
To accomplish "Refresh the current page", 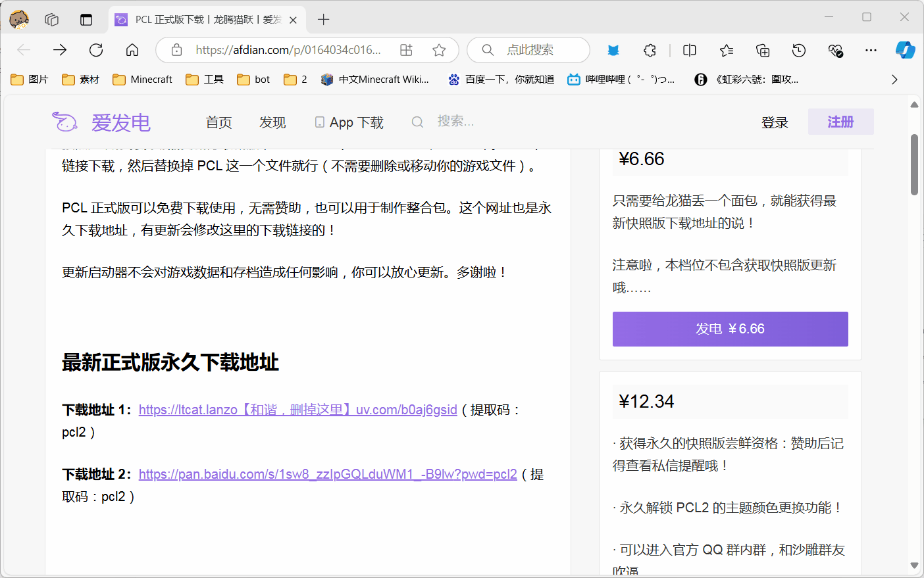I will click(95, 50).
